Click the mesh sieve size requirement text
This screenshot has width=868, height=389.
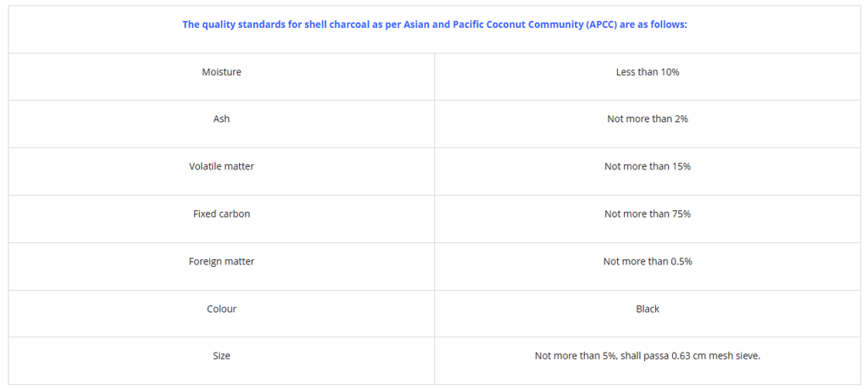[x=647, y=356]
